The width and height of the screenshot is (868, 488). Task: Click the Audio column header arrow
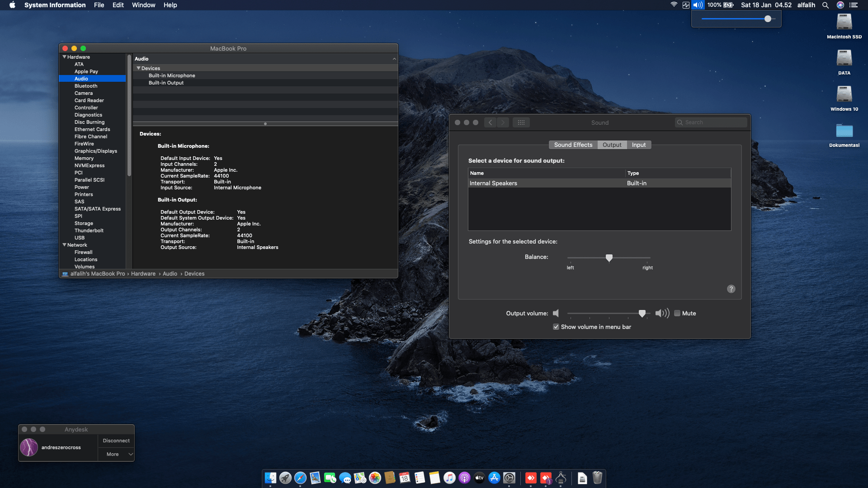[394, 59]
